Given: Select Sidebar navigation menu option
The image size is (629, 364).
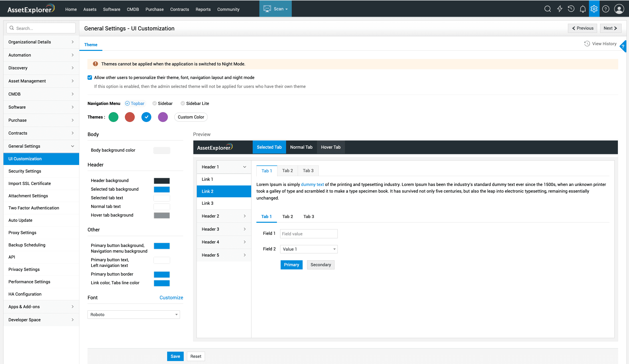Looking at the screenshot, I should click(x=155, y=103).
